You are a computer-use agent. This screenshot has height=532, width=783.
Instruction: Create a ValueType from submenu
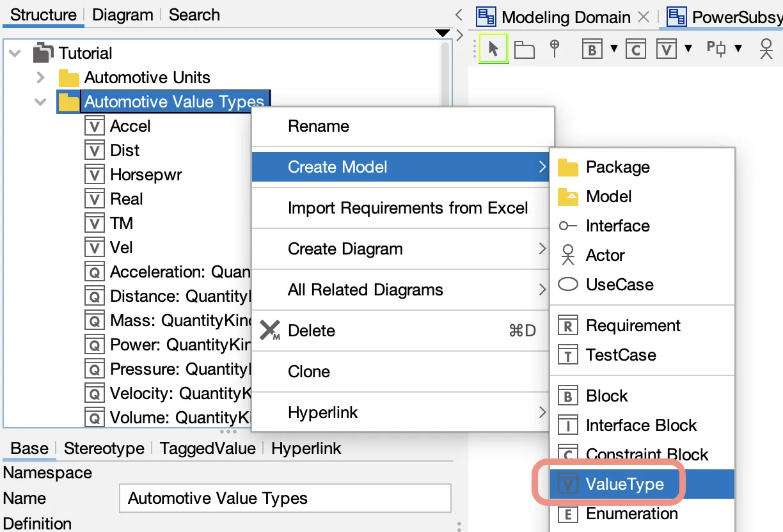(x=642, y=484)
